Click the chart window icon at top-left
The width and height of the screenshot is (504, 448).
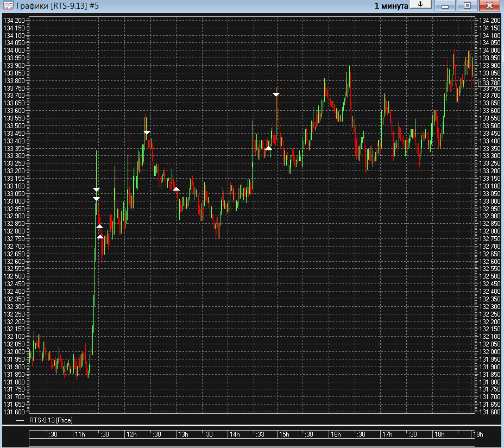pos(8,6)
